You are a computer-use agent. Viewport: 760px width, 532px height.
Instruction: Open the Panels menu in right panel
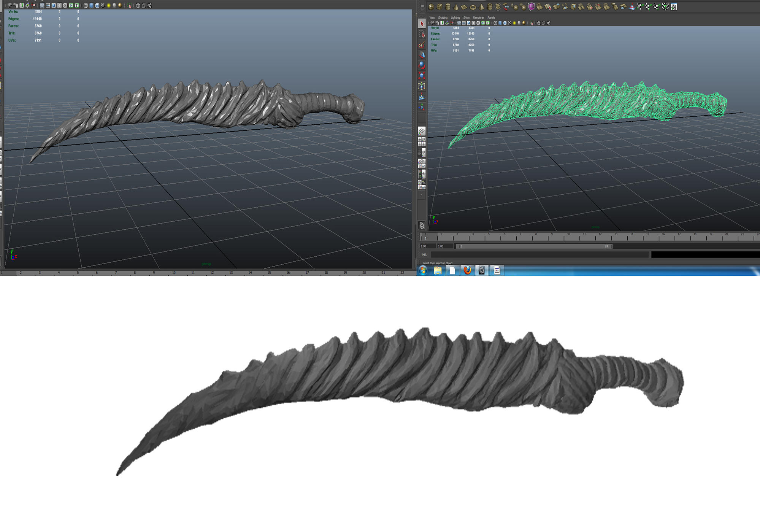click(491, 17)
